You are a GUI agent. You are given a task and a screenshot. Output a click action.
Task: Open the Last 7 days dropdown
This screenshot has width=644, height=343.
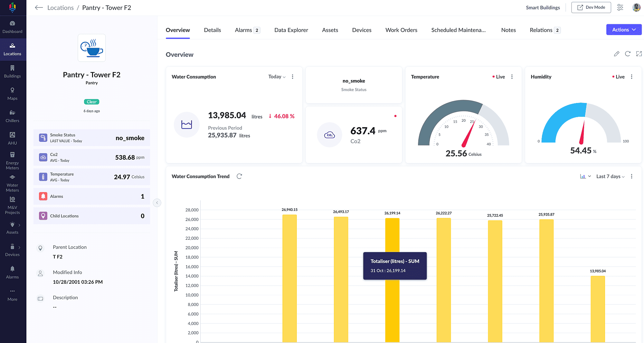(610, 176)
